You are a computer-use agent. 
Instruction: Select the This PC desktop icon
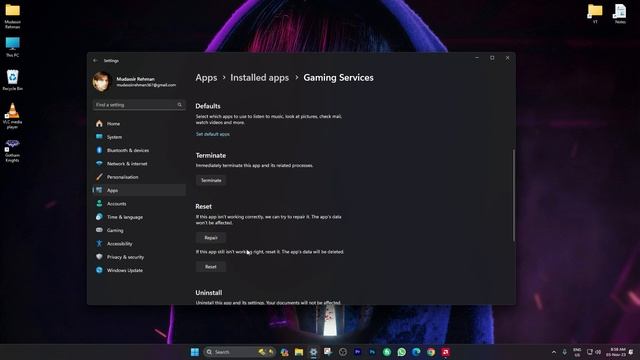13,47
